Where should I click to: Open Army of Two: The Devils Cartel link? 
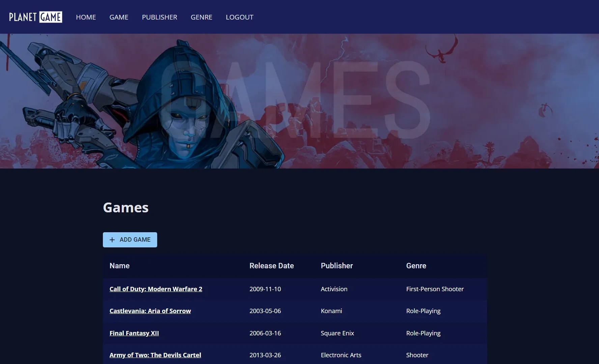pos(155,355)
